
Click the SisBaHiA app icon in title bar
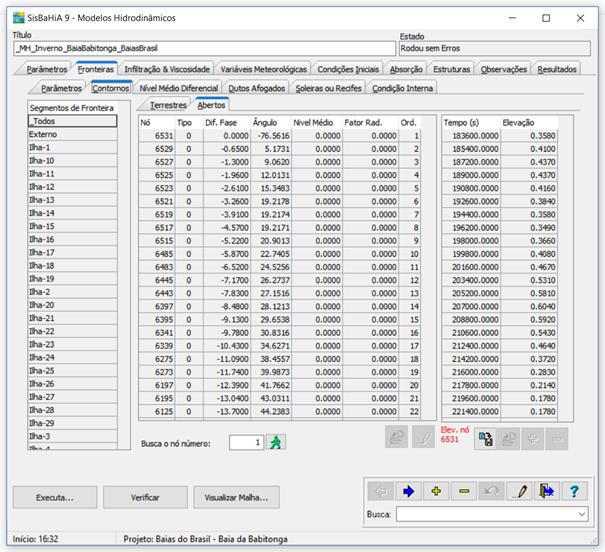coord(19,18)
